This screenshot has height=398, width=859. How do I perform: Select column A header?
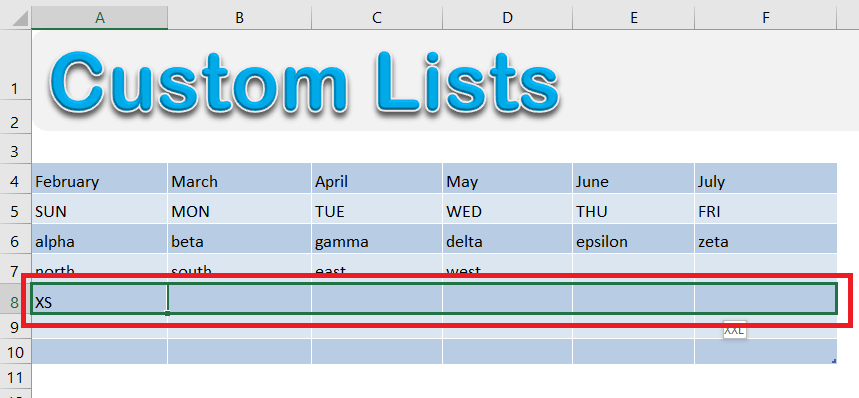point(100,18)
